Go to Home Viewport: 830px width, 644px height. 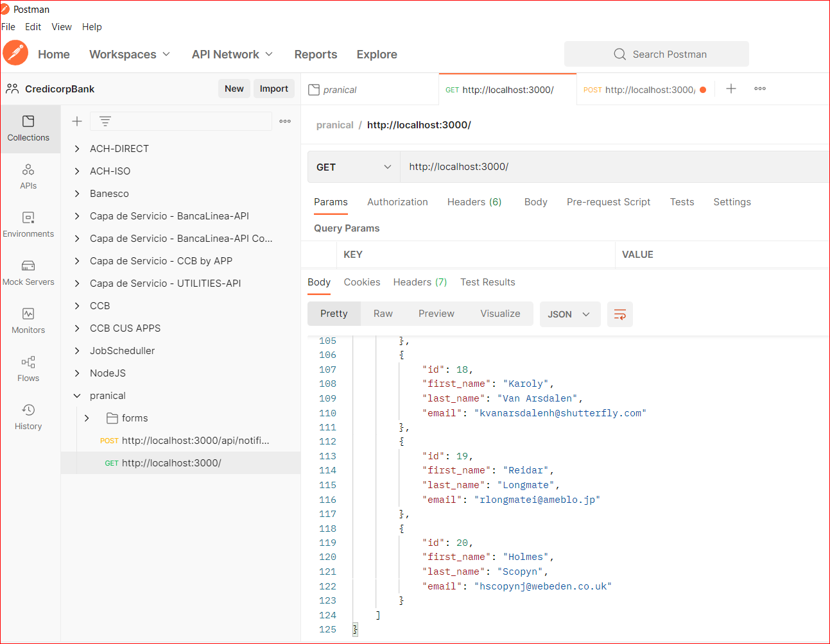[54, 55]
